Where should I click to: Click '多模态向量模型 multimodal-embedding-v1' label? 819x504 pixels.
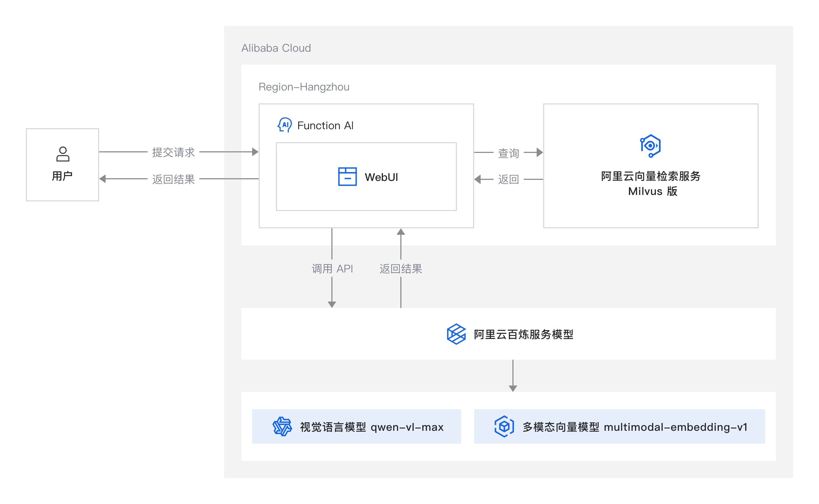click(x=635, y=427)
